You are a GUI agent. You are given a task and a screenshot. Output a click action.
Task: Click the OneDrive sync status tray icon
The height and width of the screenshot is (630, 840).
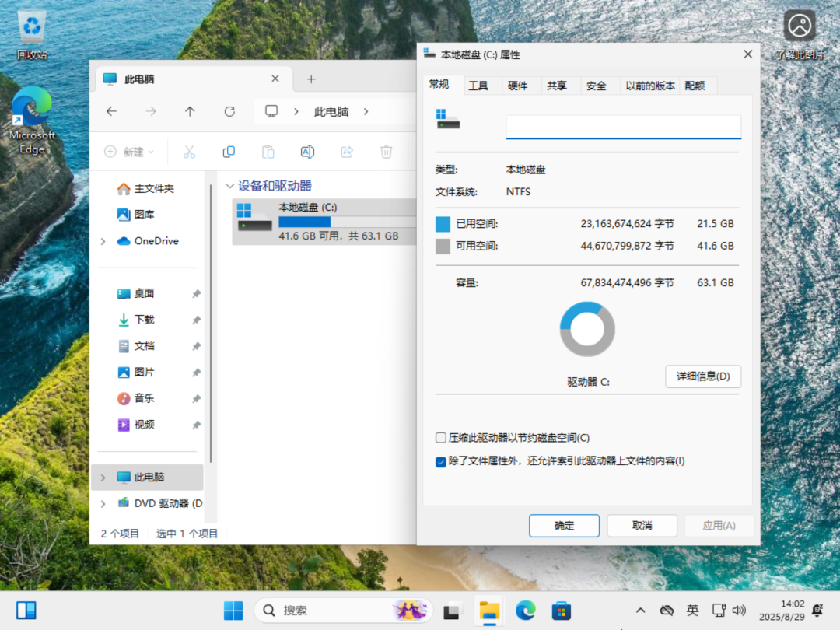coord(667,611)
